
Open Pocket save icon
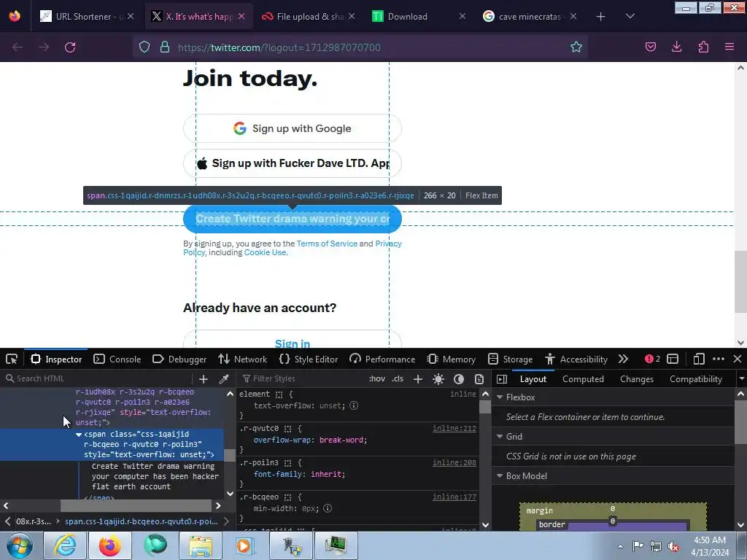[651, 47]
